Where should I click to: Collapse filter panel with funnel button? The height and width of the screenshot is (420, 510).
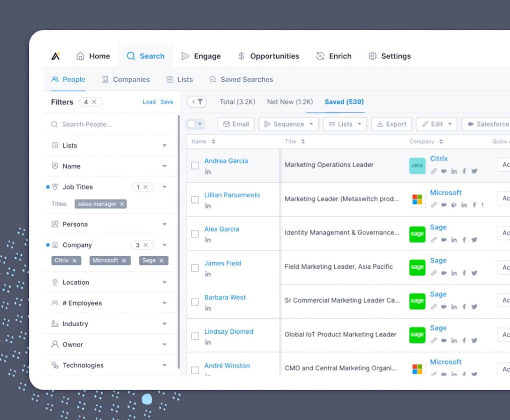197,102
